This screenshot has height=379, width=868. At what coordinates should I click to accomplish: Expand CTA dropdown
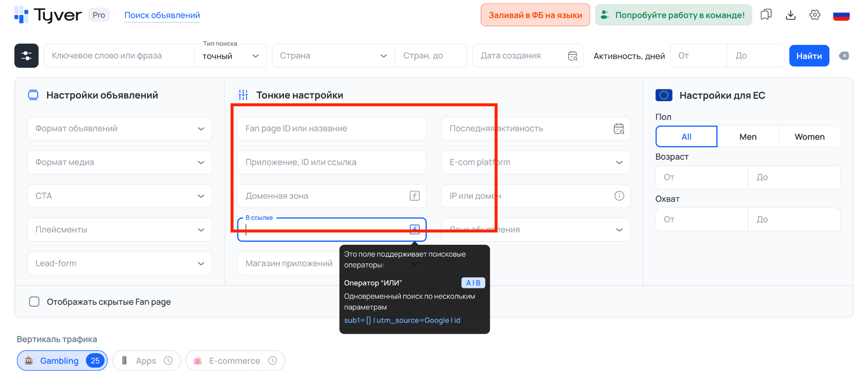pyautogui.click(x=120, y=196)
